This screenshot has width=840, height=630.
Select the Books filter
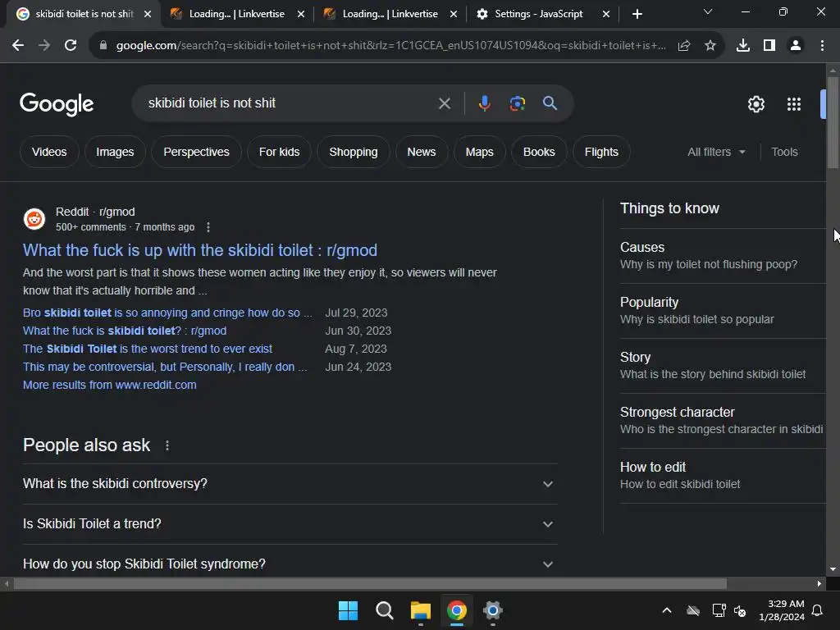[539, 152]
